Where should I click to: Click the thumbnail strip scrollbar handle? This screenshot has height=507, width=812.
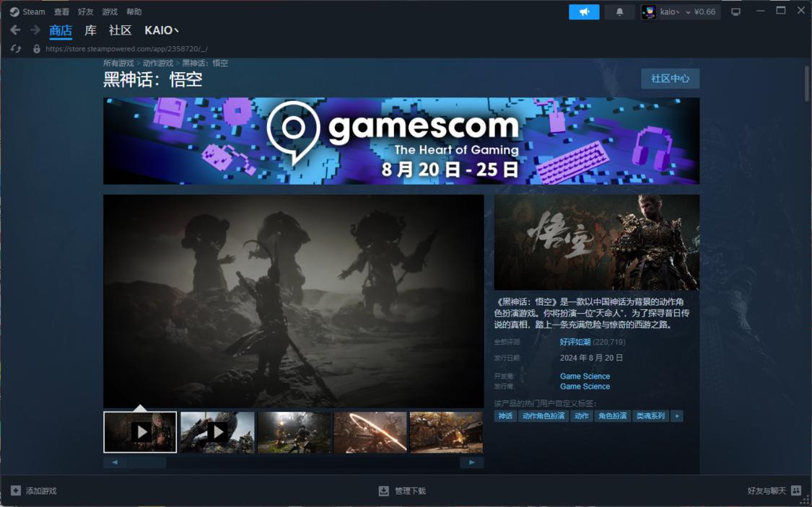coord(147,462)
